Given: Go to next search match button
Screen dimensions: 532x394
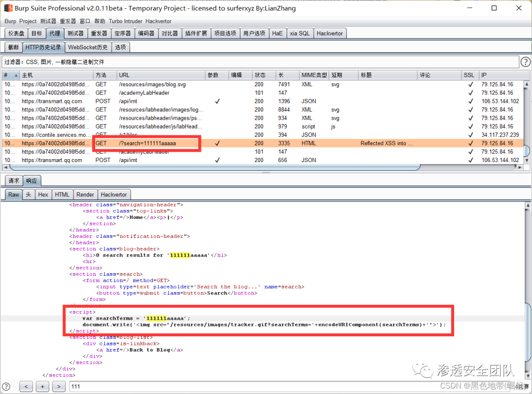Looking at the screenshot, I should [59, 386].
